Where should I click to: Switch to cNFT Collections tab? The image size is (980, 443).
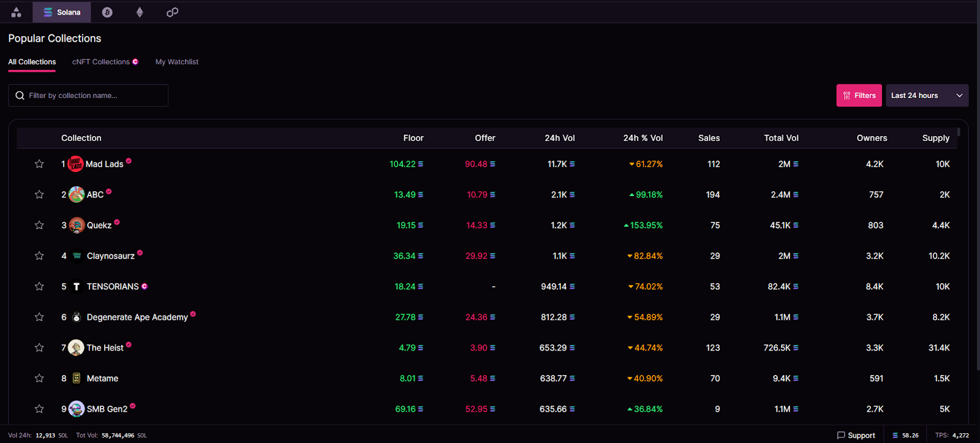click(x=105, y=62)
